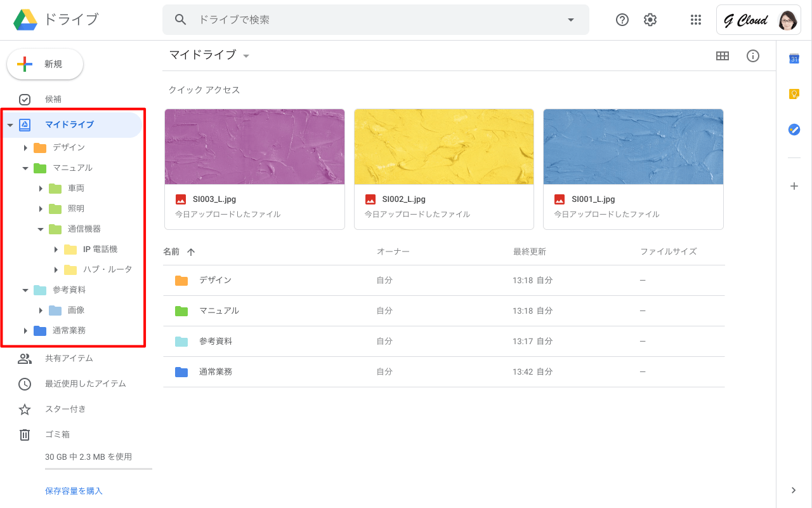Expand the 照明 folder in tree
812x508 pixels.
click(41, 209)
